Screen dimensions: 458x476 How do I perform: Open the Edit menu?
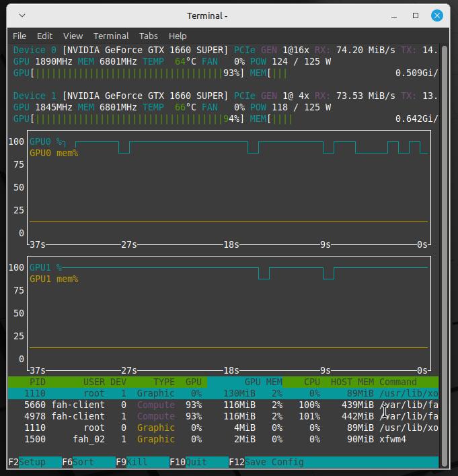pyautogui.click(x=44, y=36)
